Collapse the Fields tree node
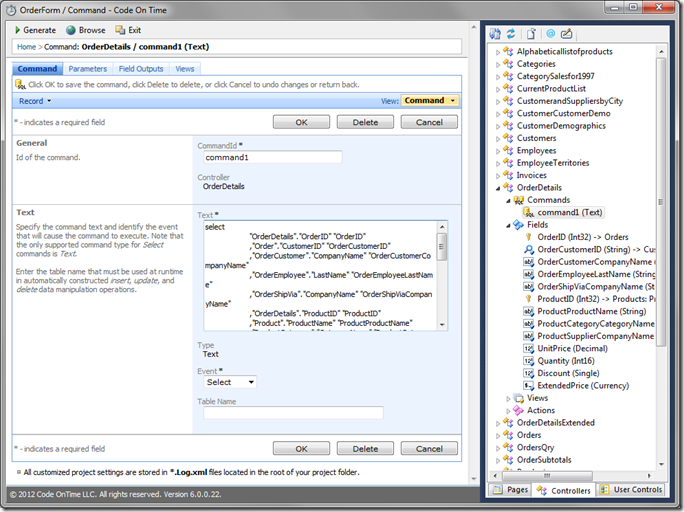The image size is (684, 512). point(508,225)
